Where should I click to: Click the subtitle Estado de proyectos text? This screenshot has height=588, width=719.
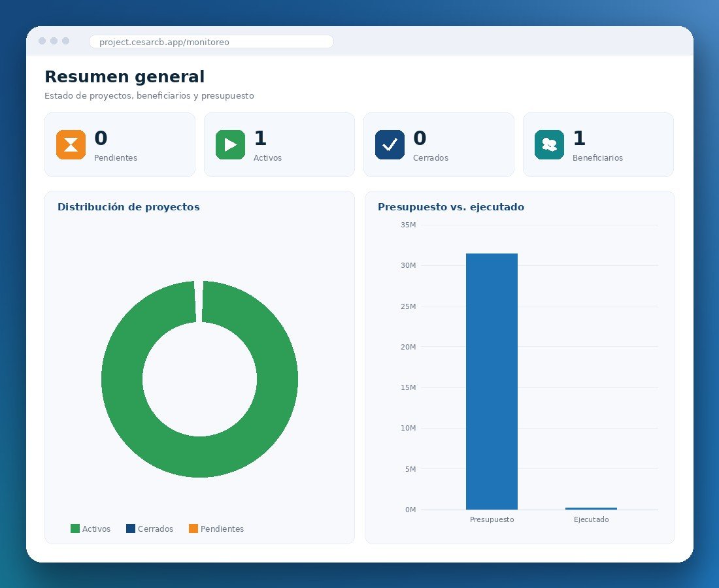[149, 96]
